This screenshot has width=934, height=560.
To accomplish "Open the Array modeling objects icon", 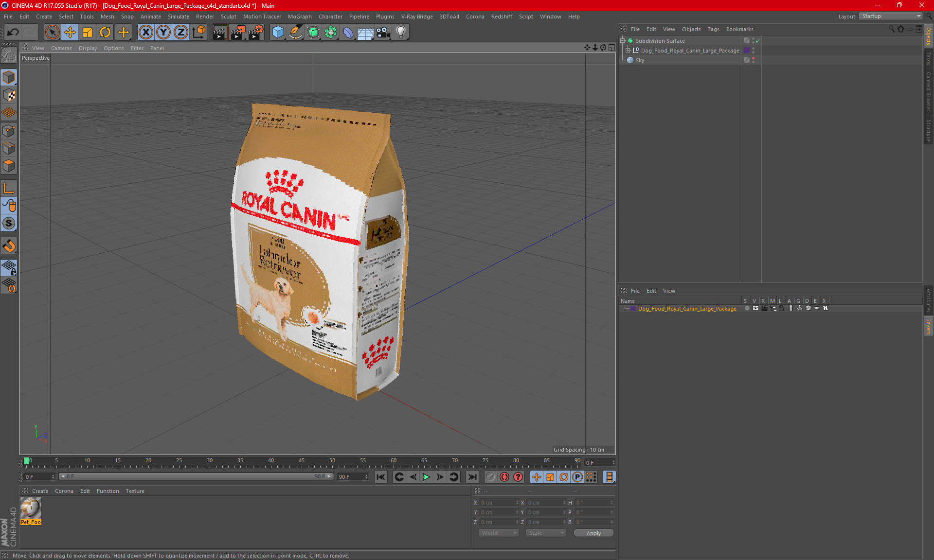I will tap(331, 33).
